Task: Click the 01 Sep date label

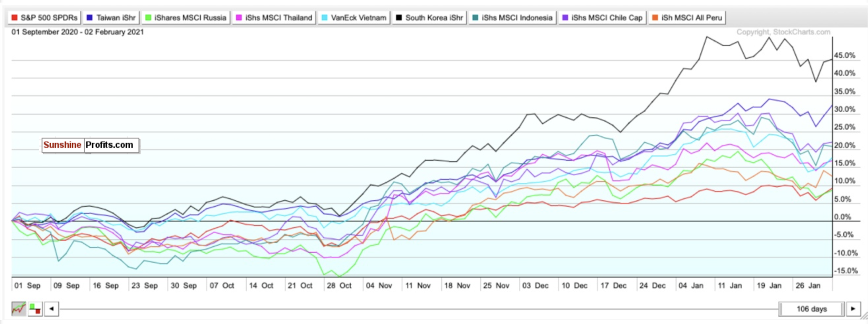Action: coord(27,285)
